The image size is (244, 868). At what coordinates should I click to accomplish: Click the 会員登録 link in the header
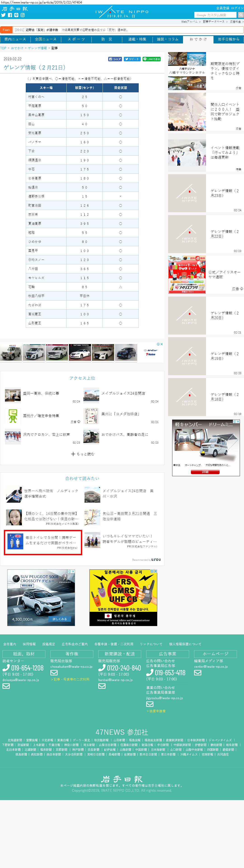[223, 8]
